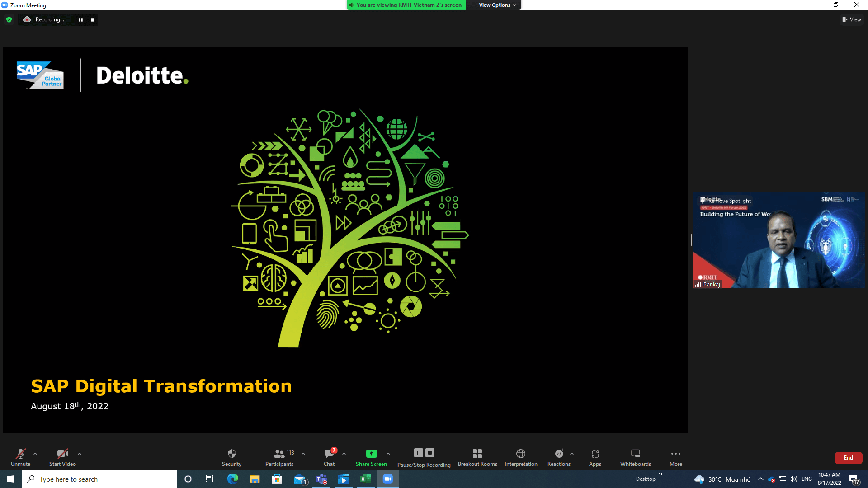Open the Windows Start menu
The height and width of the screenshot is (488, 868).
(11, 479)
